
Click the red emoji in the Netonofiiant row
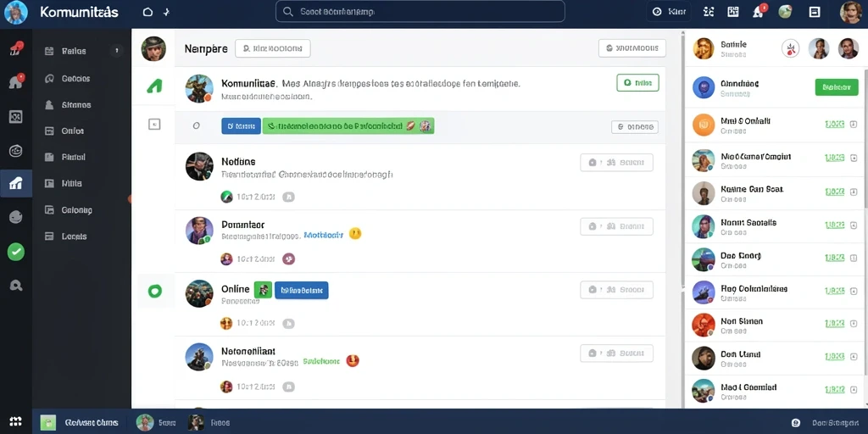pos(353,361)
